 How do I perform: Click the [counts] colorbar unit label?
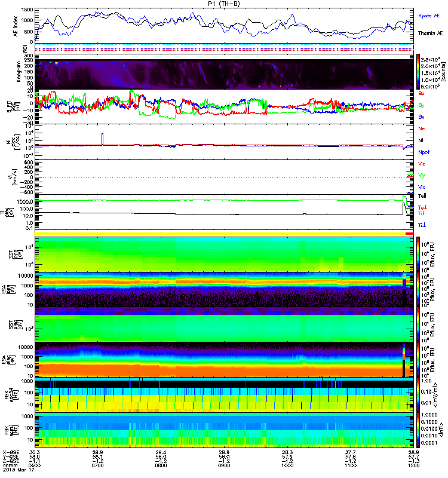coord(444,72)
